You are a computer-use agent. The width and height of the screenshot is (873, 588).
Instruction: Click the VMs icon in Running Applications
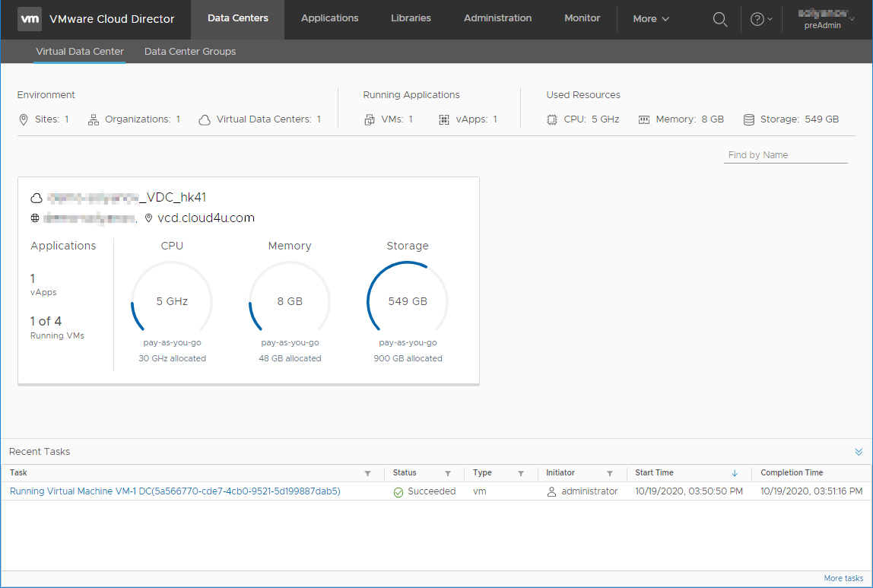(369, 119)
